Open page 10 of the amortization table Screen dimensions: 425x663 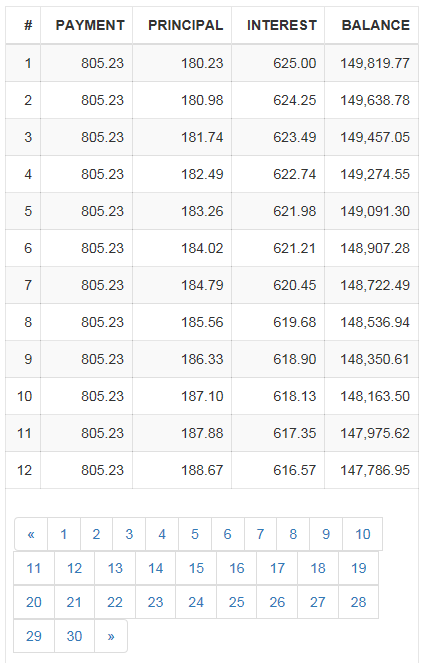tap(362, 534)
